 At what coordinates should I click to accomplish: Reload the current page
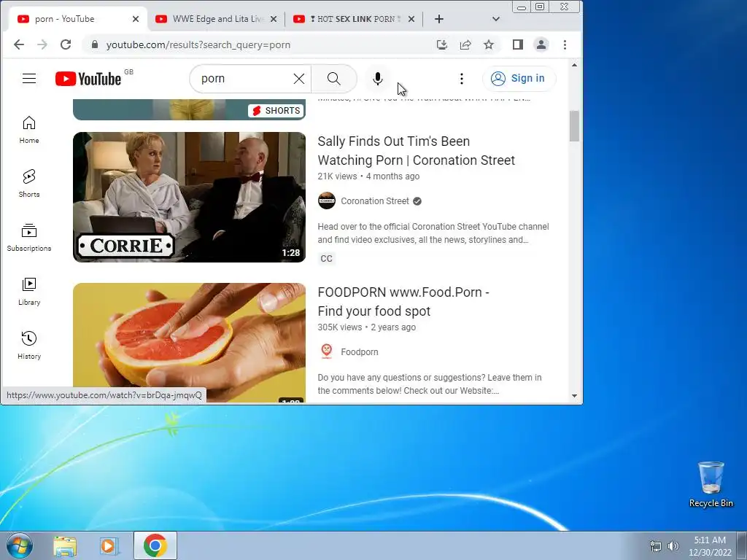tap(66, 44)
